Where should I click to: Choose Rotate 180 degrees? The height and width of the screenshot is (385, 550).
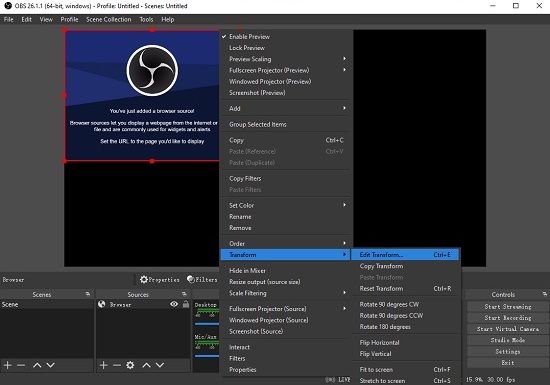tap(405, 326)
